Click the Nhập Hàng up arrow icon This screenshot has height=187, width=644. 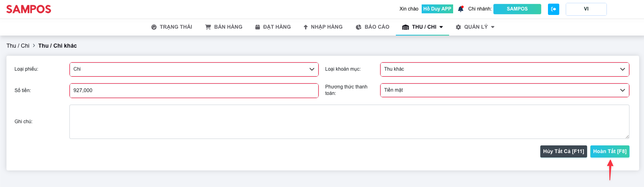click(x=305, y=27)
